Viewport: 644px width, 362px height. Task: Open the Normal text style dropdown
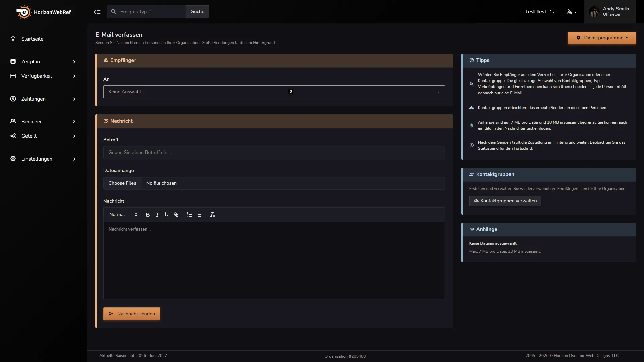click(x=123, y=215)
